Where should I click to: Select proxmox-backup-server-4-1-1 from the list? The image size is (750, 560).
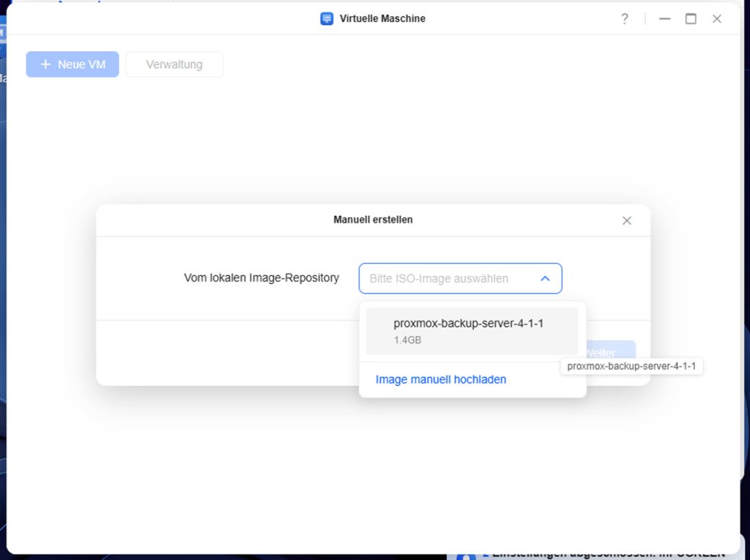tap(469, 324)
